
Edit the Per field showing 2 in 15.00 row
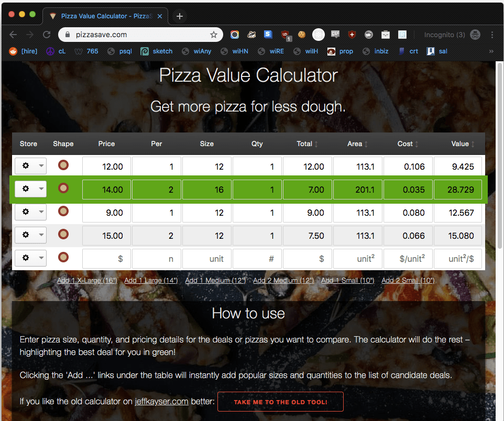point(157,236)
